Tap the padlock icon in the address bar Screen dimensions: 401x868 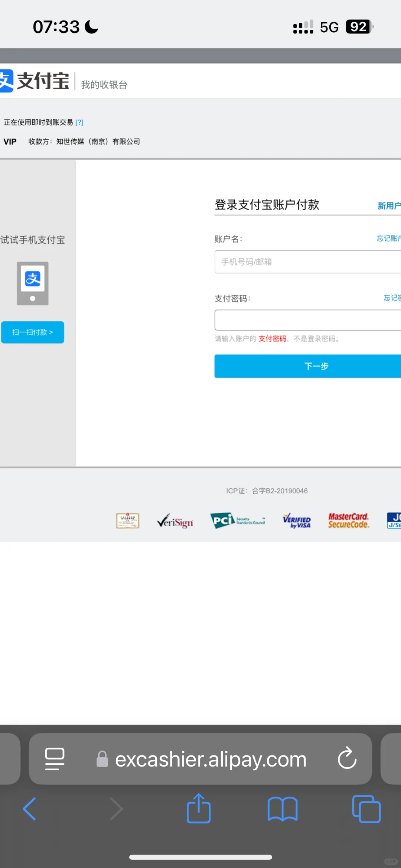pyautogui.click(x=102, y=759)
